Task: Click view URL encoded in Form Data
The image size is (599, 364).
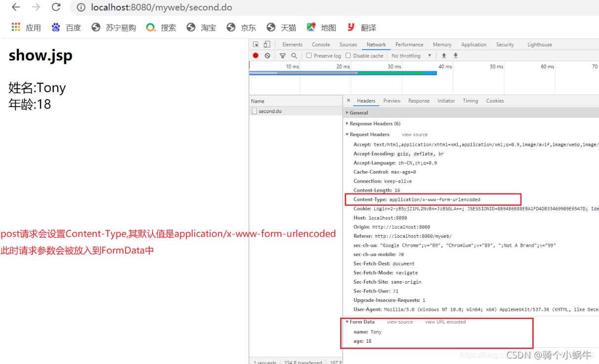Action: coord(445,322)
